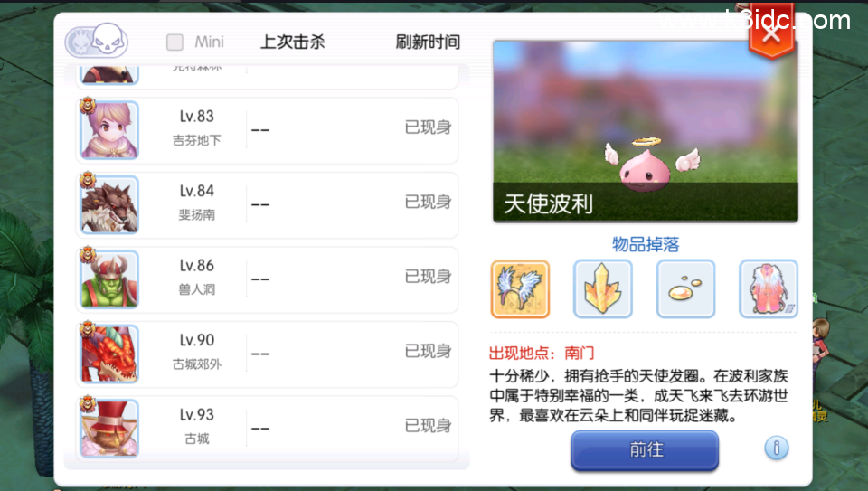Open the golden jellopy drop item
The height and width of the screenshot is (491, 868).
[686, 289]
